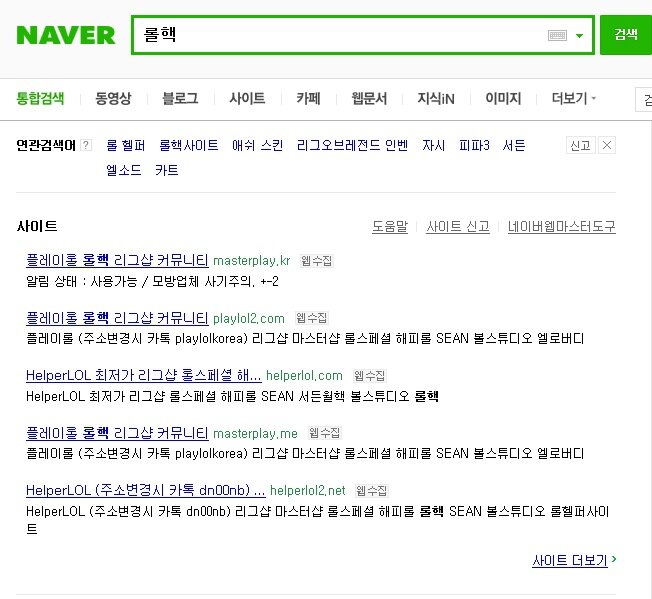Open the 블로그 tab
This screenshot has width=652, height=599.
click(180, 99)
